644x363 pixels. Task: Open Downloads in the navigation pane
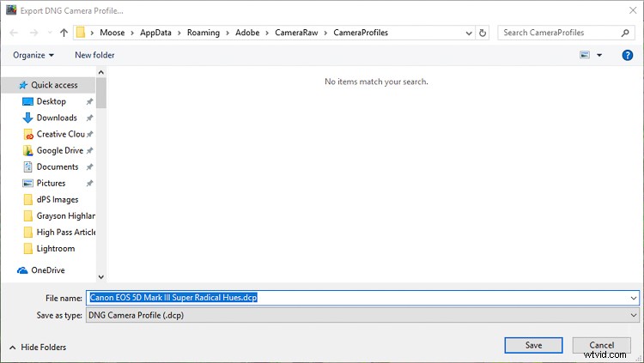pos(57,118)
